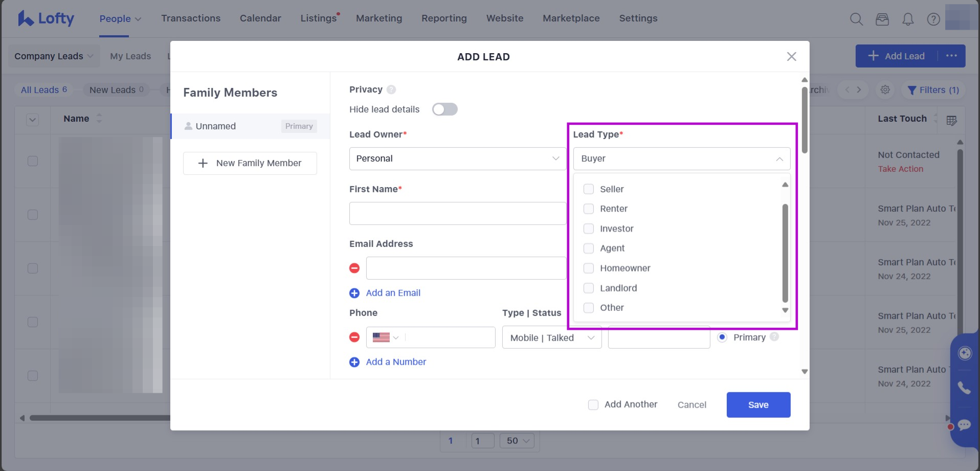
Task: Open the Transactions menu
Action: [191, 18]
